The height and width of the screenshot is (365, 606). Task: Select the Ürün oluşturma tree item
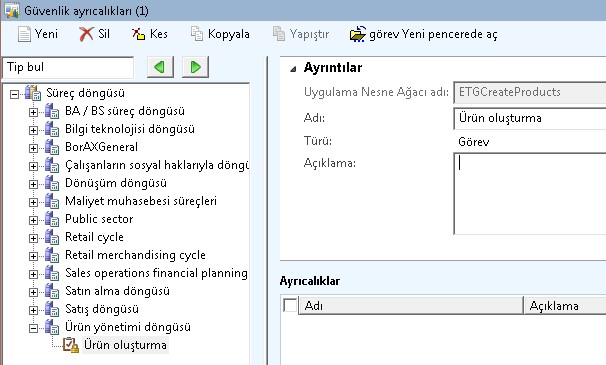click(125, 345)
